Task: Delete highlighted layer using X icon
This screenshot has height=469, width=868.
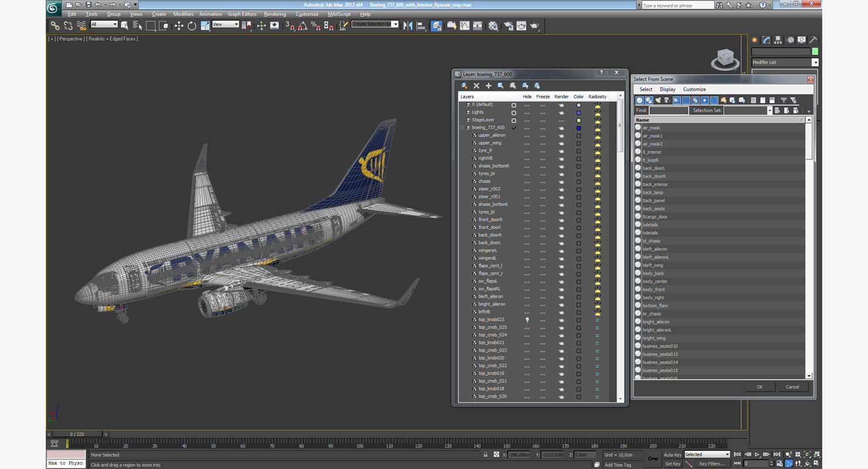Action: click(476, 86)
